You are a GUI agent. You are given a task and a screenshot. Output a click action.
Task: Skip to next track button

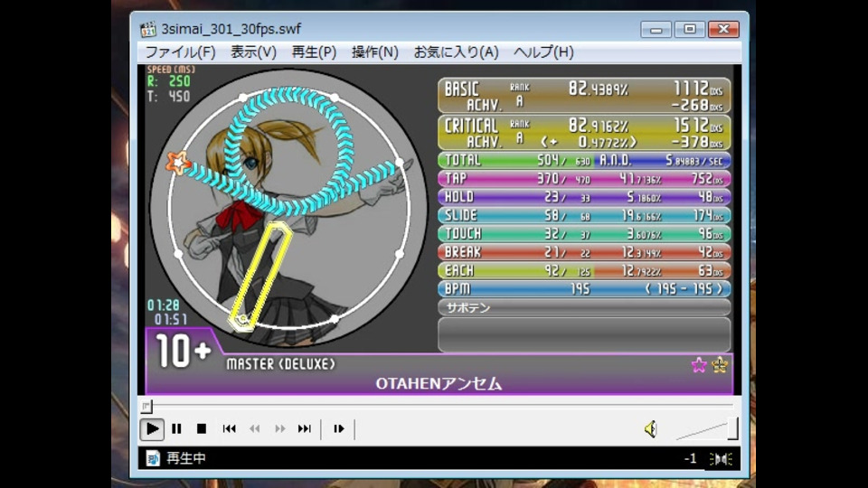pos(305,428)
